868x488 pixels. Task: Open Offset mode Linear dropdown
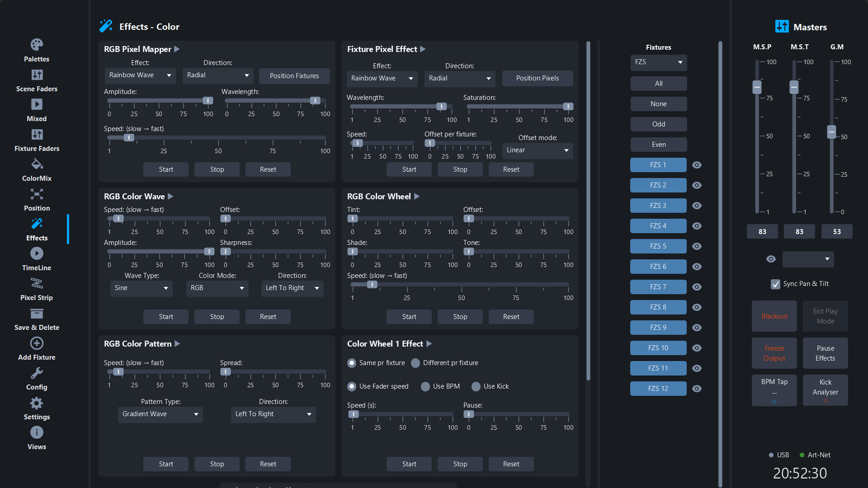538,150
